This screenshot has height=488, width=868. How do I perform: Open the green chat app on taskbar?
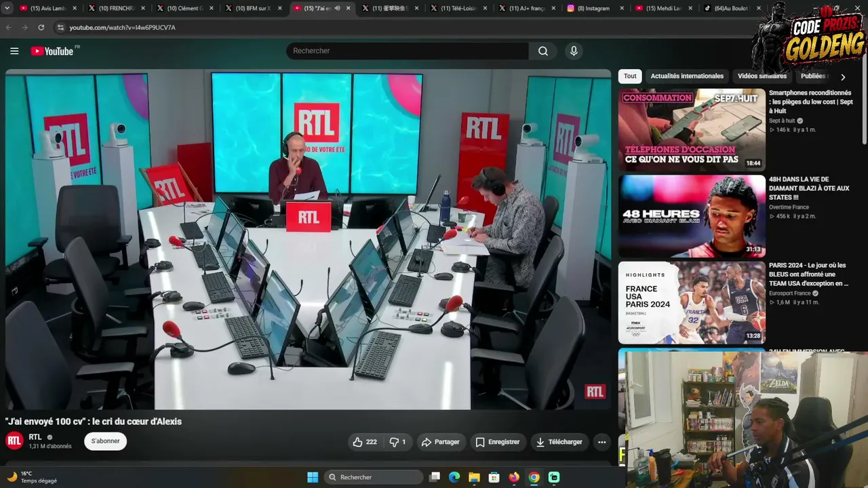554,477
